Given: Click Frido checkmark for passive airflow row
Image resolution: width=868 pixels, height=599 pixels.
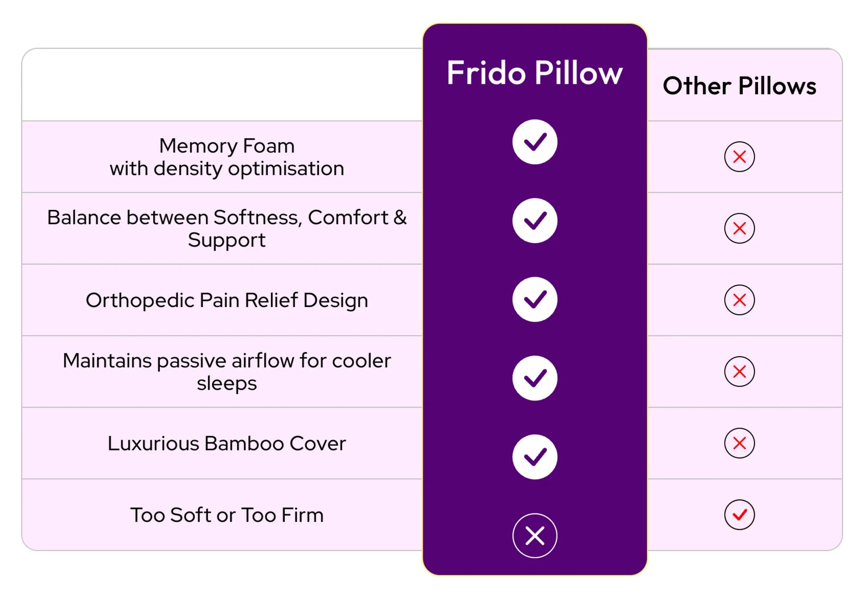Looking at the screenshot, I should click(534, 378).
